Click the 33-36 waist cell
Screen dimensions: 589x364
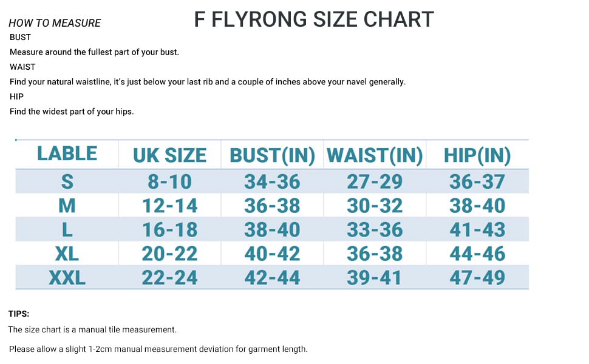click(375, 229)
